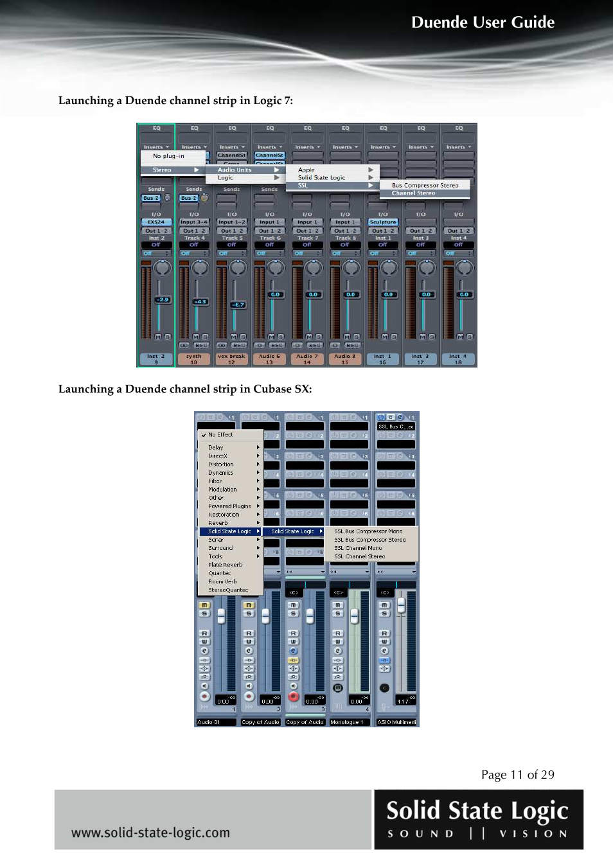Click the power icon above SSL Bus C insert slot

point(380,418)
